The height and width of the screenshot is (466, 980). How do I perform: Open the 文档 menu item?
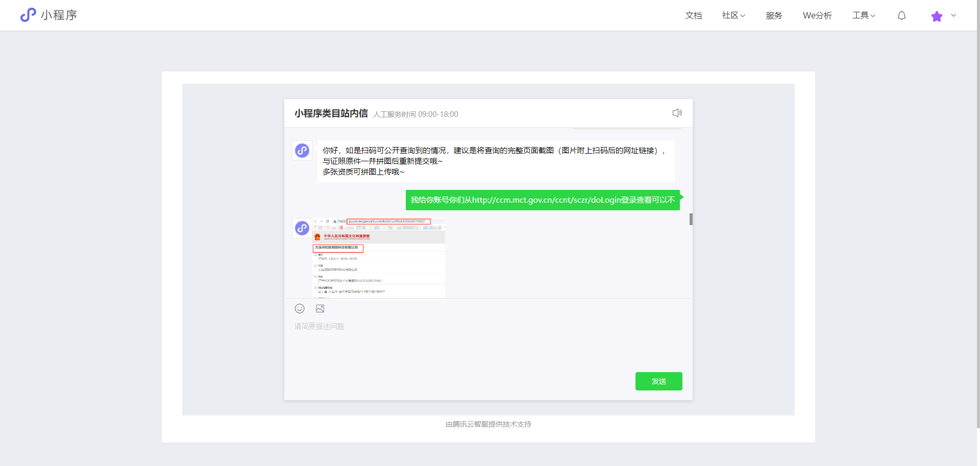693,15
